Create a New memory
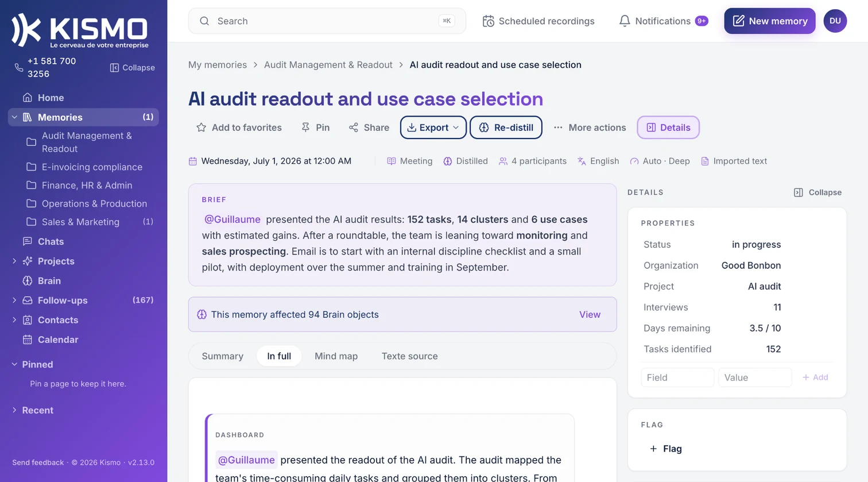The image size is (868, 482). coord(770,21)
